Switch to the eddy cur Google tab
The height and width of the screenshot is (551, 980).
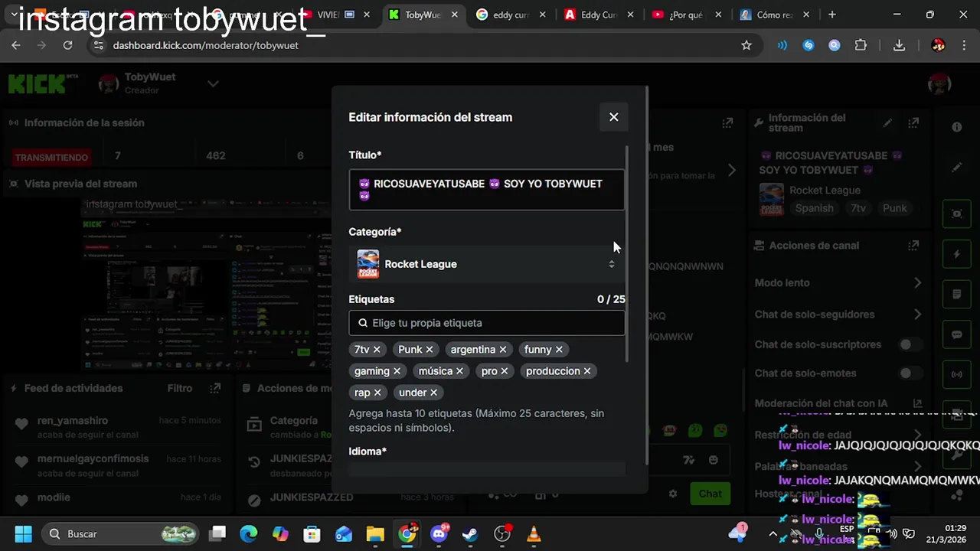511,15
